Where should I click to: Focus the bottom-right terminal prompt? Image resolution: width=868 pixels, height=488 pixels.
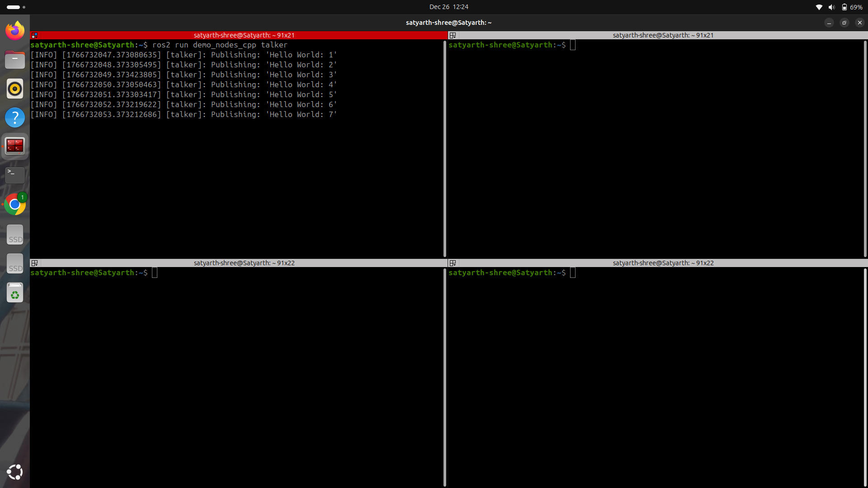pos(512,272)
